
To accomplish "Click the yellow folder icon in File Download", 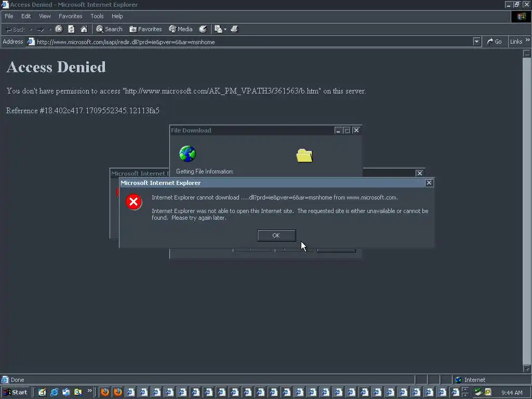I will tap(304, 156).
